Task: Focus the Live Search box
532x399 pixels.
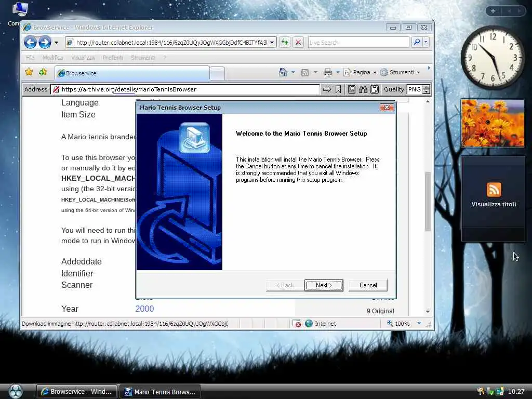Action: pos(358,43)
